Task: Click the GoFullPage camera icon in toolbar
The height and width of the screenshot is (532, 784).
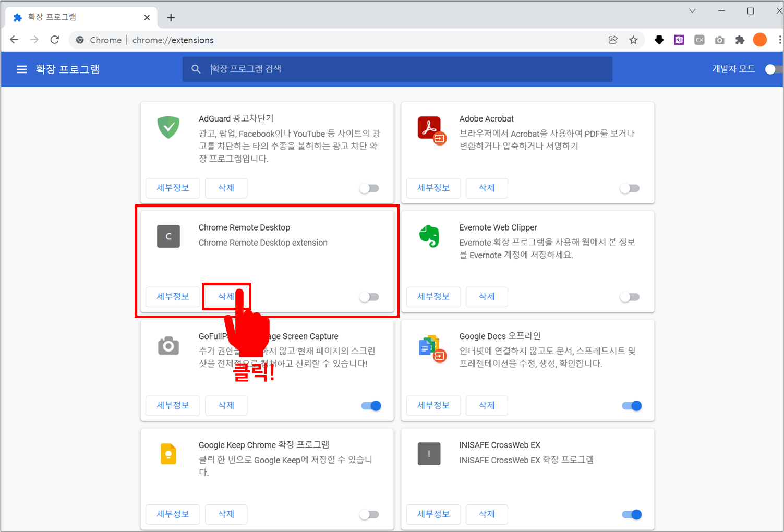Action: coord(720,40)
